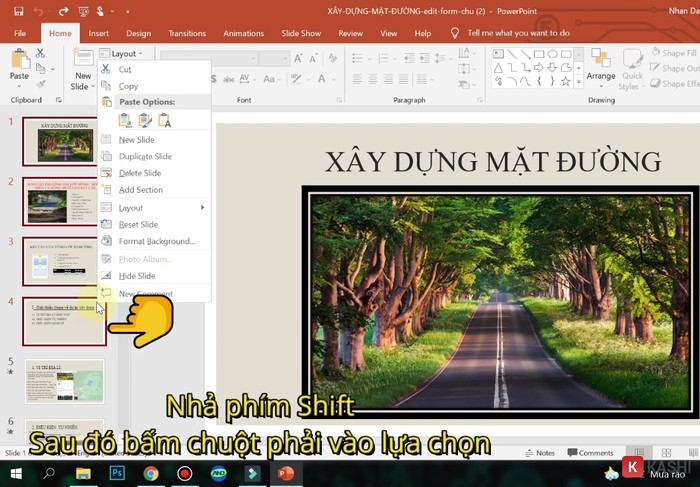Click the Notes button in the status bar

540,453
